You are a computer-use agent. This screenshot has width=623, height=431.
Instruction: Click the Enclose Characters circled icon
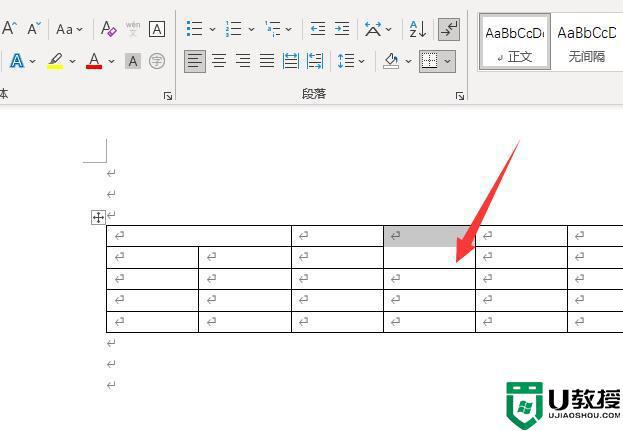coord(157,61)
